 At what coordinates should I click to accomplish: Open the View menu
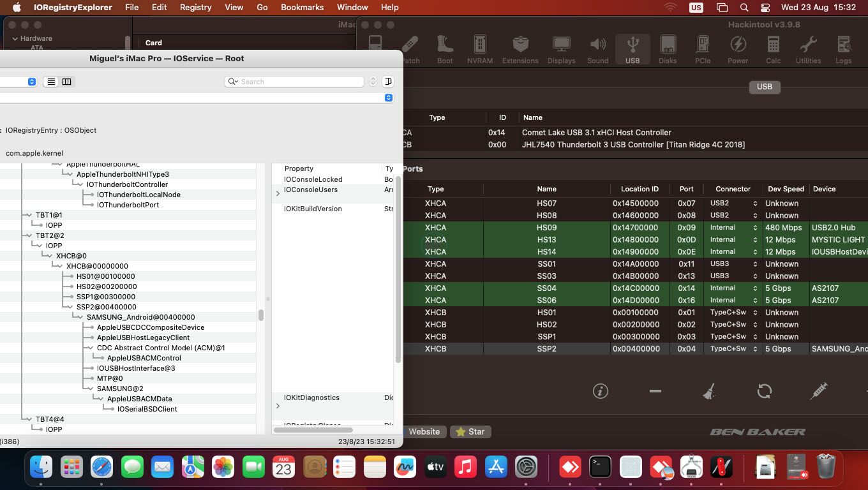click(234, 8)
